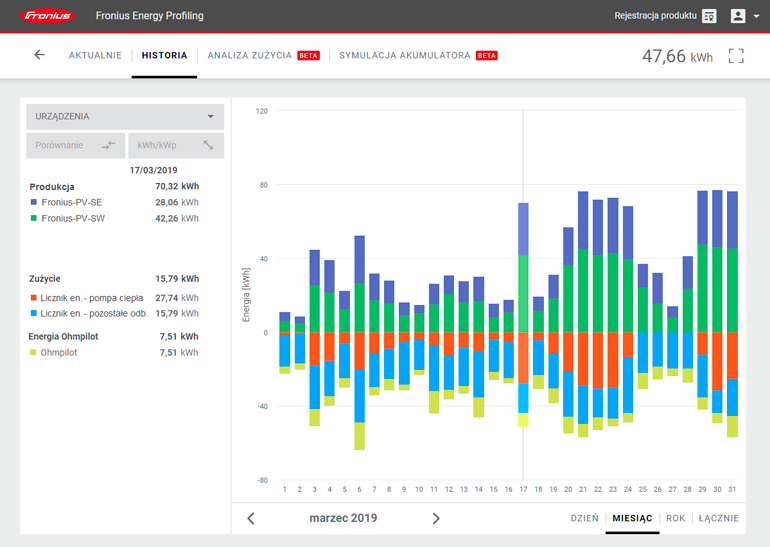Toggle Ohmpilot yellow legend swatch

coord(33,352)
